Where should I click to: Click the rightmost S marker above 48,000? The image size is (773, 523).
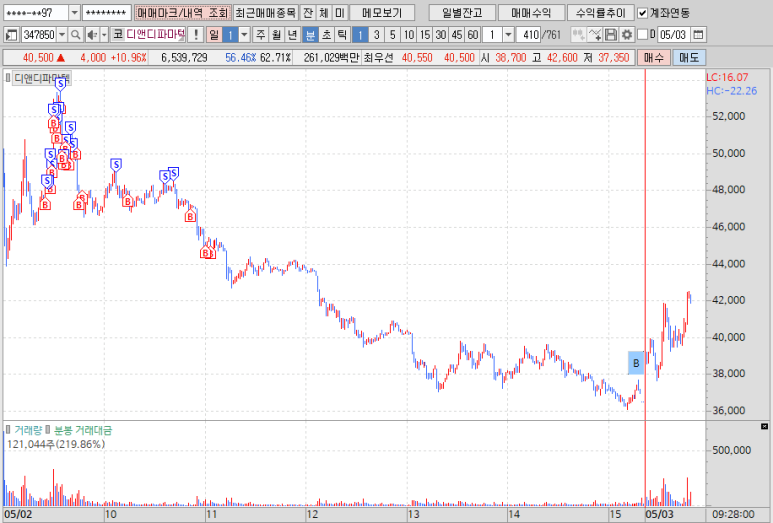coord(173,173)
